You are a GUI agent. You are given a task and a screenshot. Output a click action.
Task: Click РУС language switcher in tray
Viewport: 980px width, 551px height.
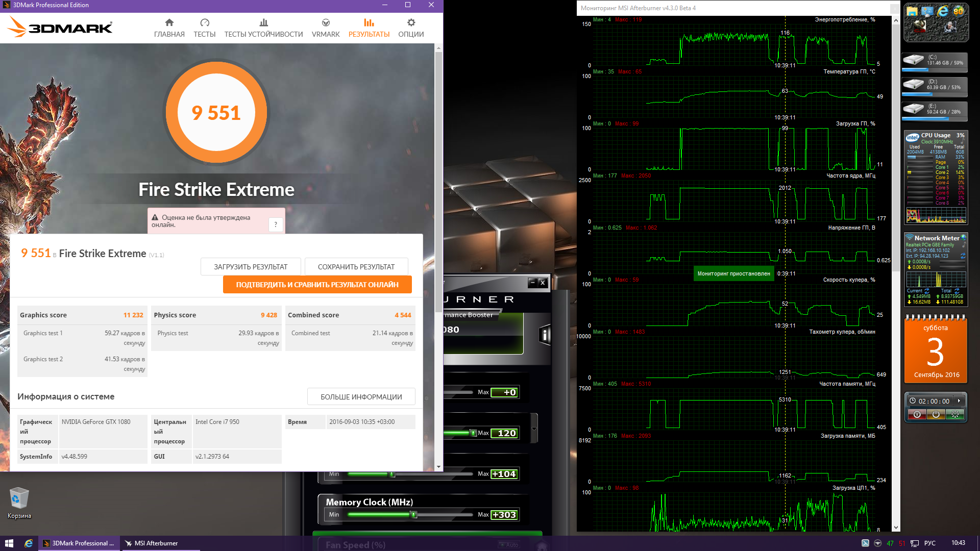point(929,543)
